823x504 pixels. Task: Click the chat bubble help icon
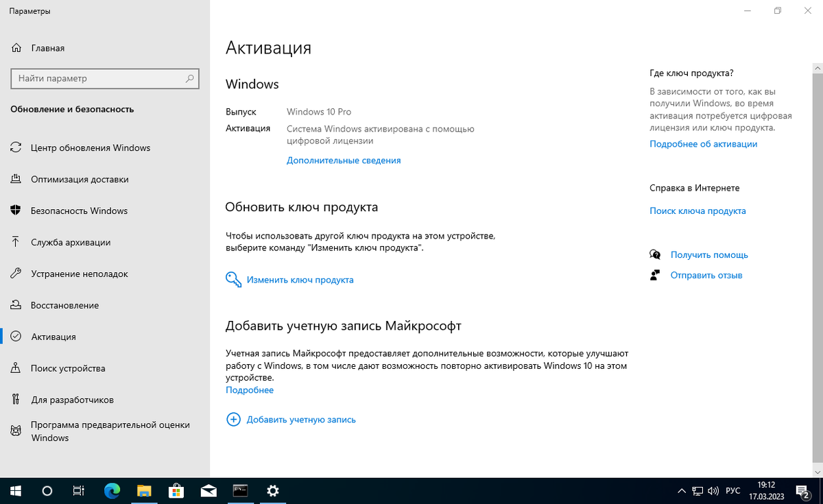655,255
